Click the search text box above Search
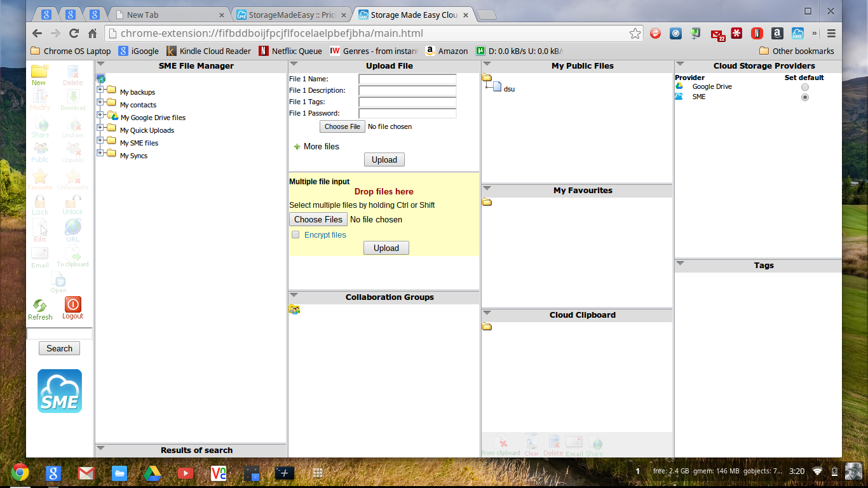The image size is (868, 488). coord(59,334)
